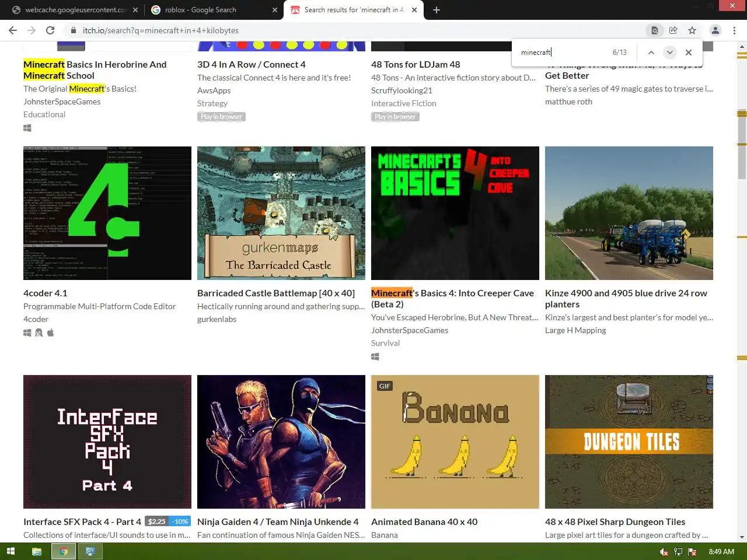
Task: Open 3D 4 In A Row / Connect 4
Action: (252, 65)
